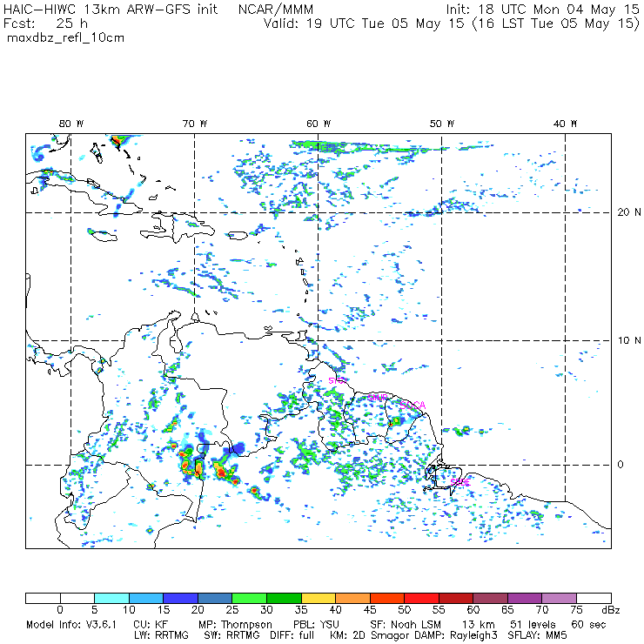
Task: Click the NCAR/MMM header text
Action: point(276,10)
